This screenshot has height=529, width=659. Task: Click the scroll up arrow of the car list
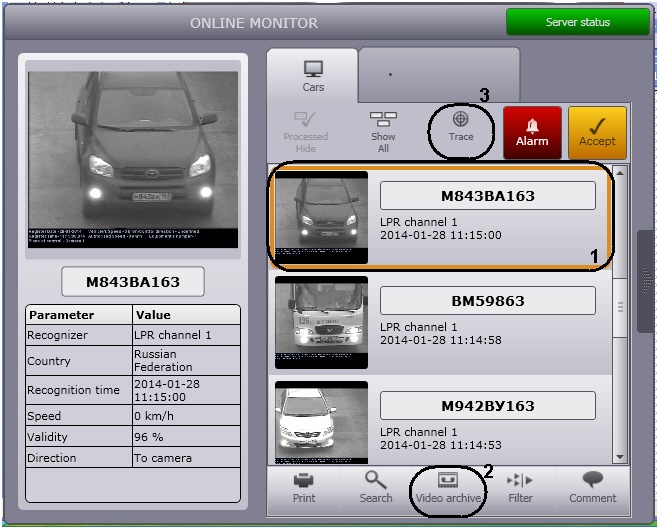[620, 173]
